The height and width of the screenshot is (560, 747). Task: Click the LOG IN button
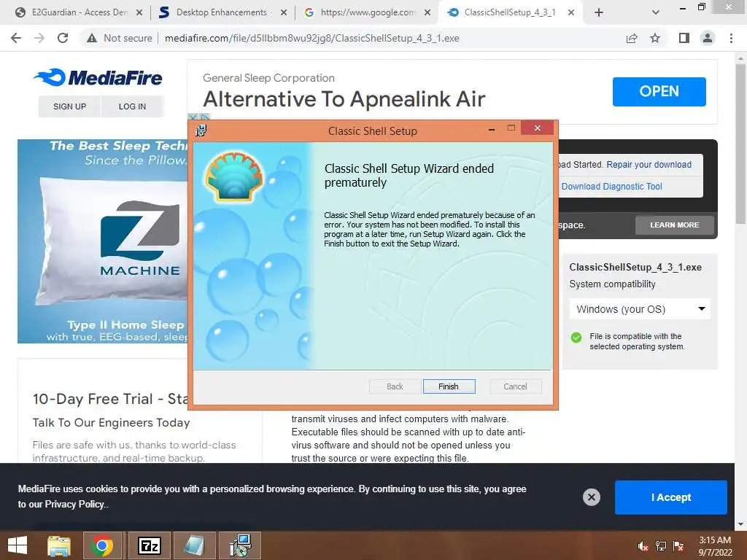click(x=133, y=106)
